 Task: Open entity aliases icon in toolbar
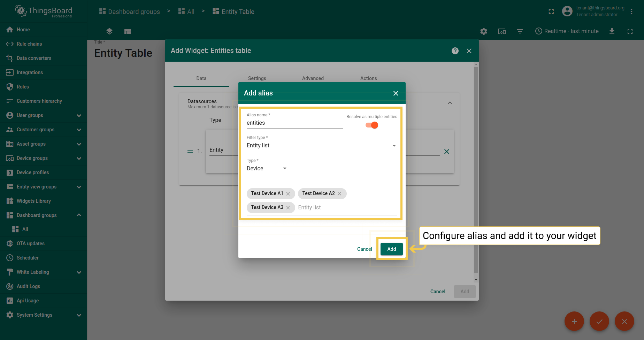click(502, 31)
